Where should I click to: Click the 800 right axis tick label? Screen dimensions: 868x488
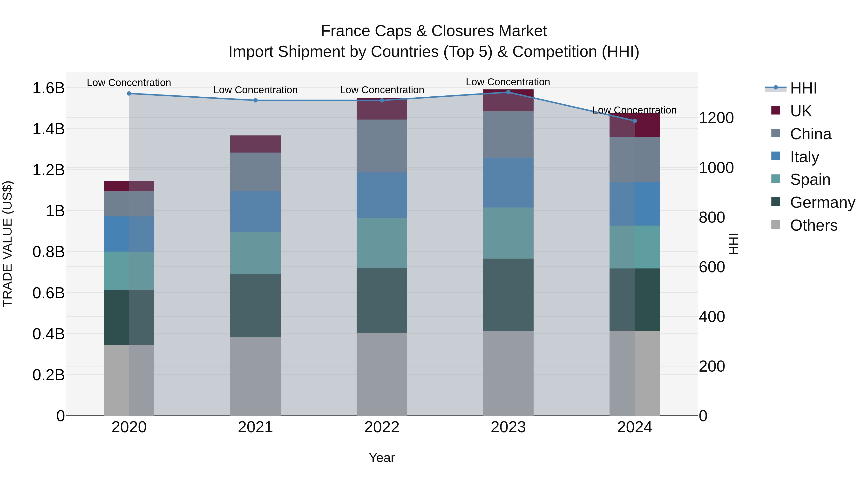click(x=712, y=217)
